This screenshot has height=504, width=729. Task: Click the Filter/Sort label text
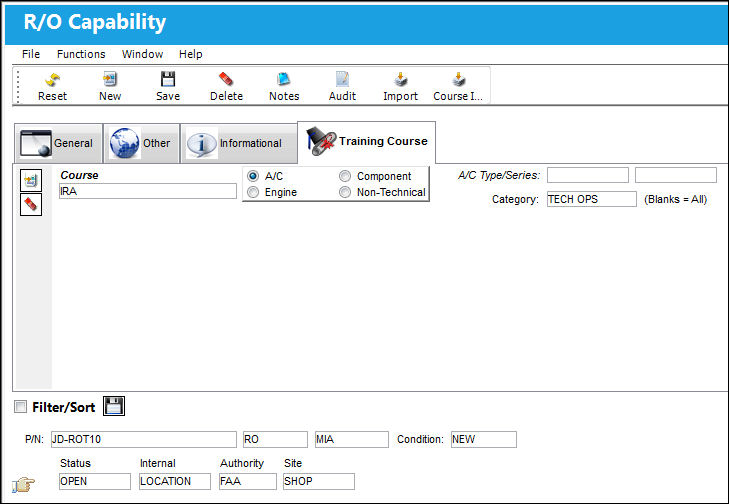64,407
